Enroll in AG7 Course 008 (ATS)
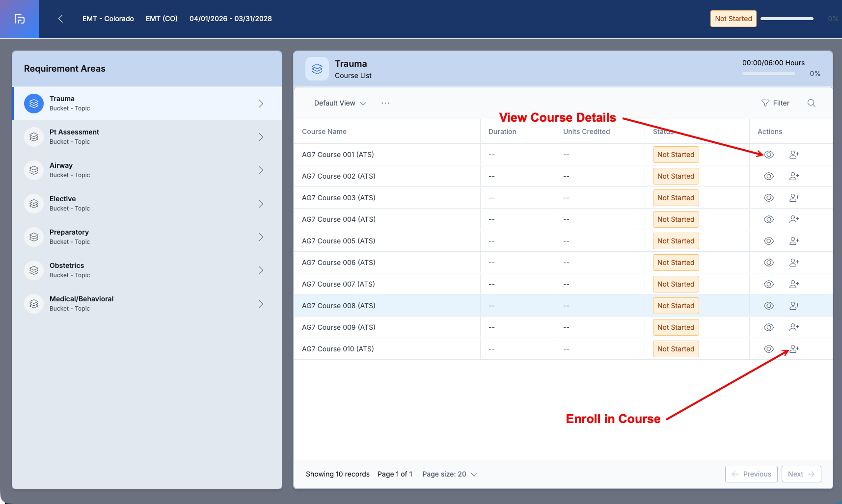The height and width of the screenshot is (504, 842). click(x=794, y=306)
